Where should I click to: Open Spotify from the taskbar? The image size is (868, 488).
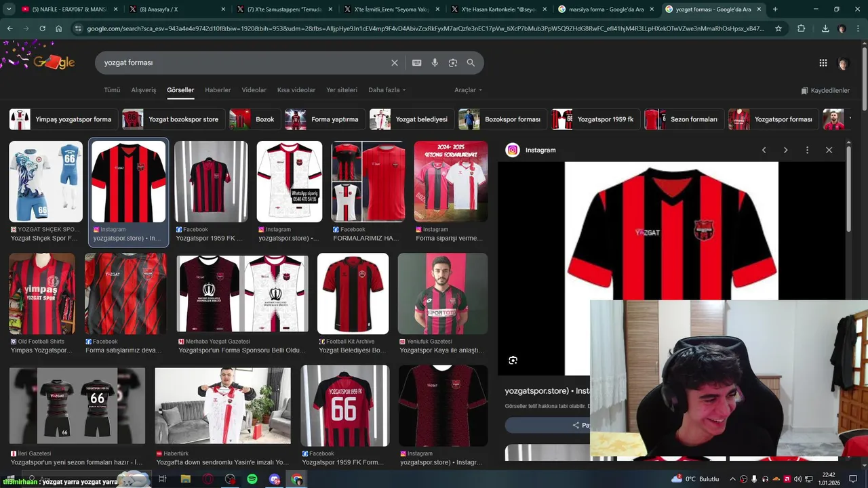[x=252, y=479]
